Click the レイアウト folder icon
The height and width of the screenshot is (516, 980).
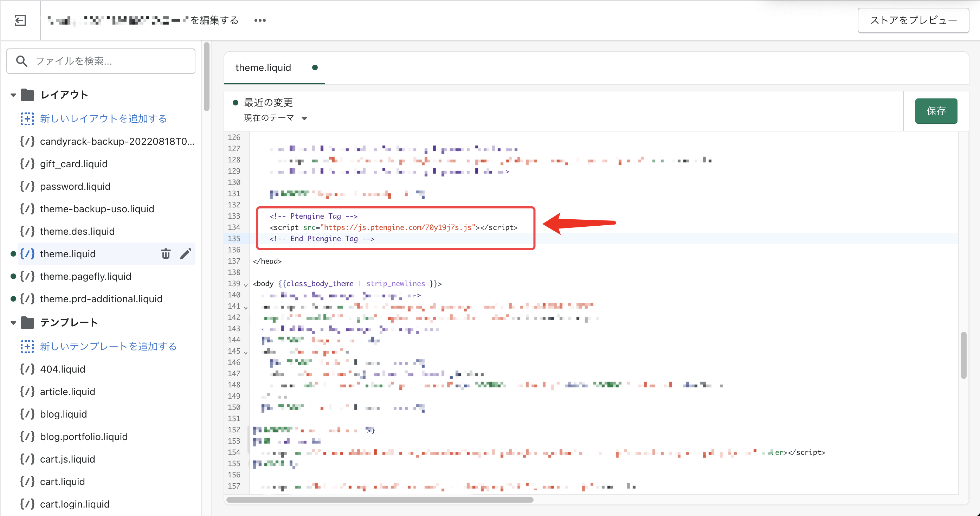27,95
